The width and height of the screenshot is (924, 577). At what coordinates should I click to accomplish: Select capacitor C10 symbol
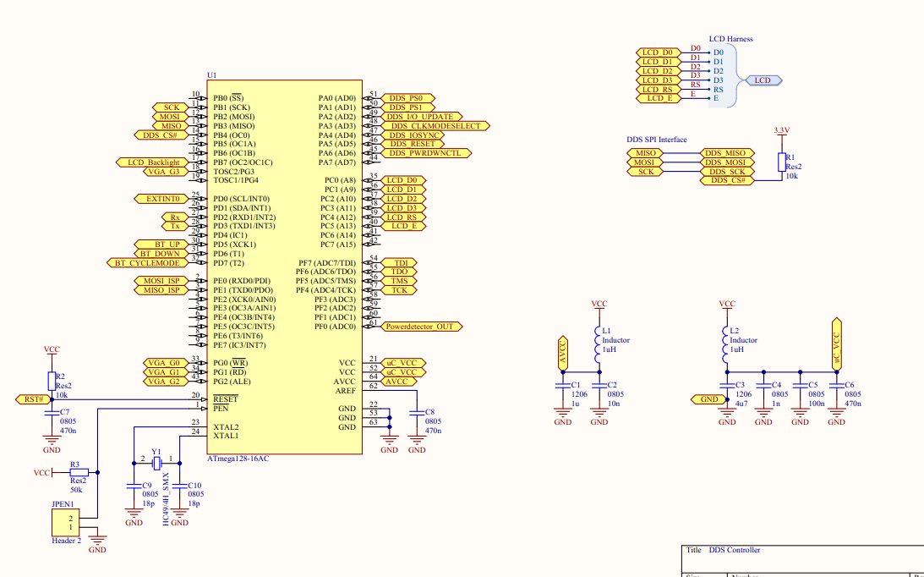(x=180, y=486)
